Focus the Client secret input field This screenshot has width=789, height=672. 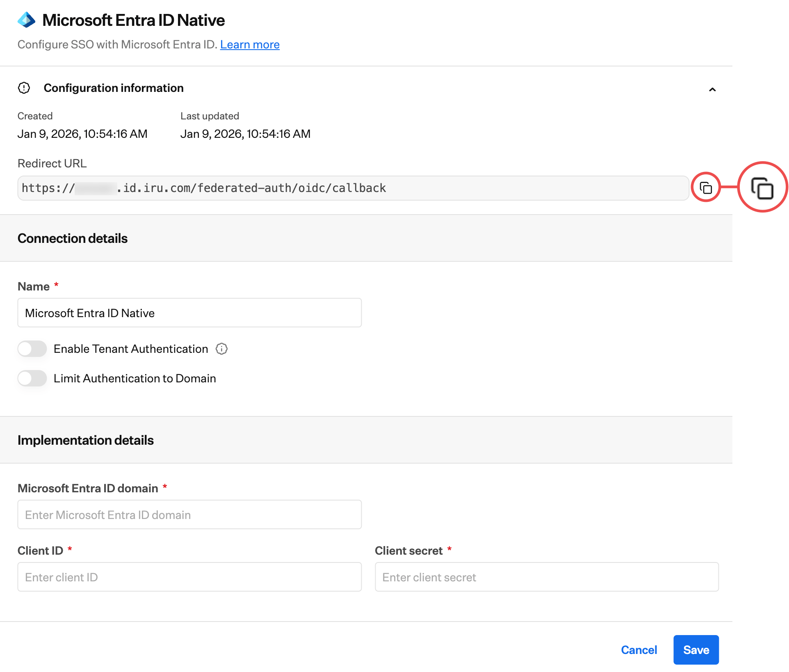(x=547, y=577)
